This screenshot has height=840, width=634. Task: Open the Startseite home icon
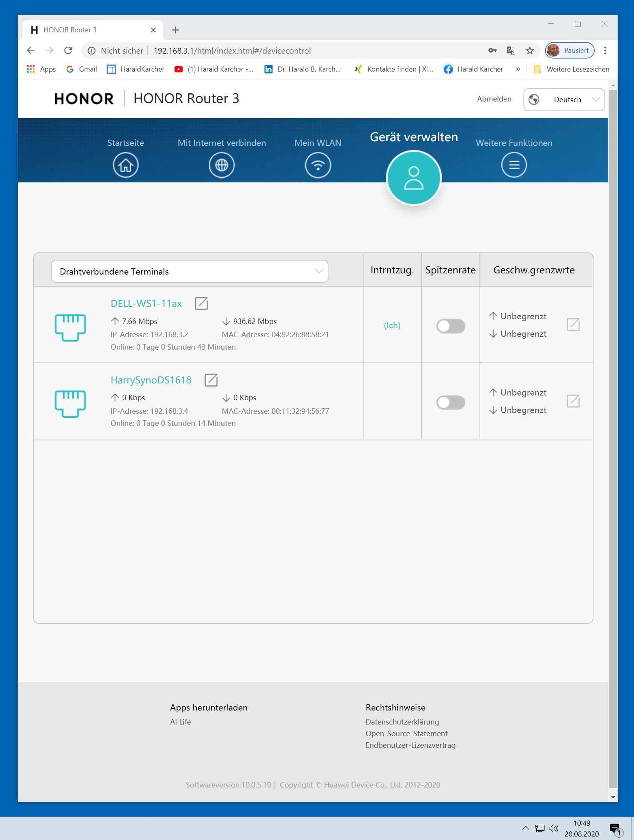click(x=126, y=165)
